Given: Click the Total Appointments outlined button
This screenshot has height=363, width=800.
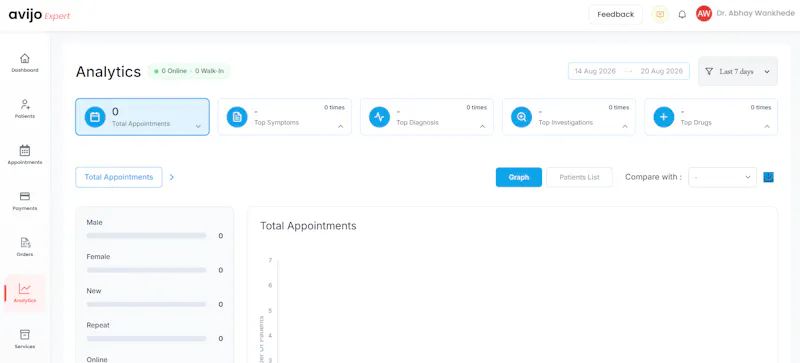Looking at the screenshot, I should point(119,177).
